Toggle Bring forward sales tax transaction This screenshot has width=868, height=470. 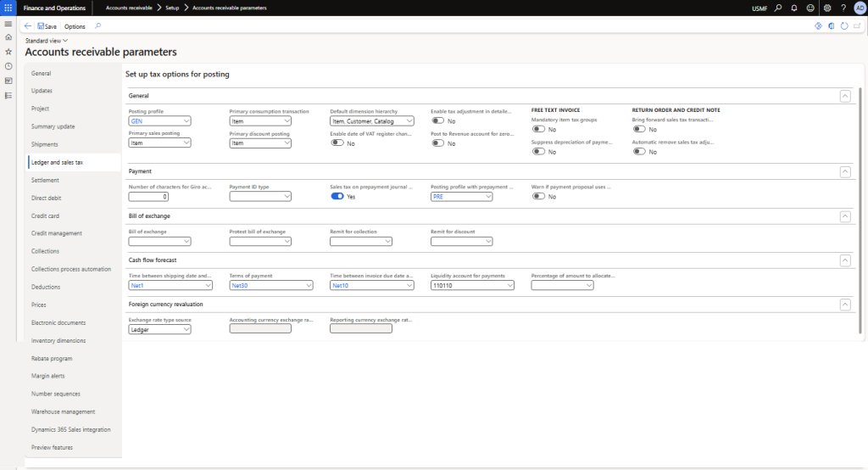(640, 130)
